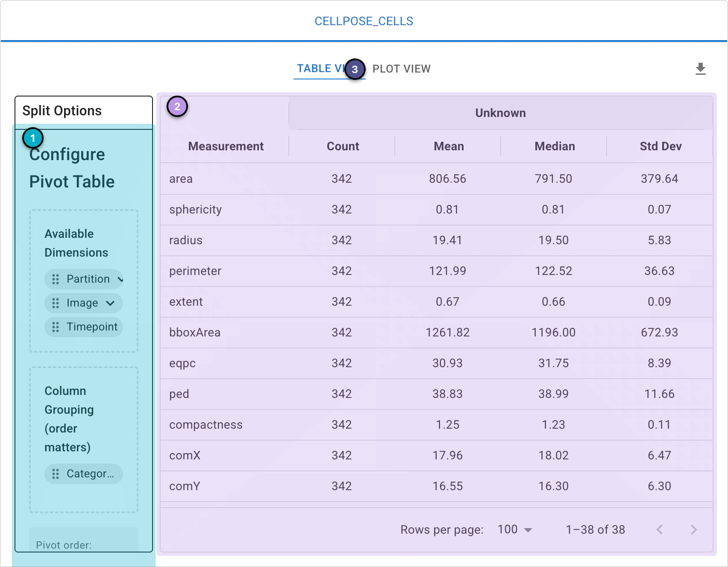
Task: Select the comY measurement row
Action: tap(437, 486)
